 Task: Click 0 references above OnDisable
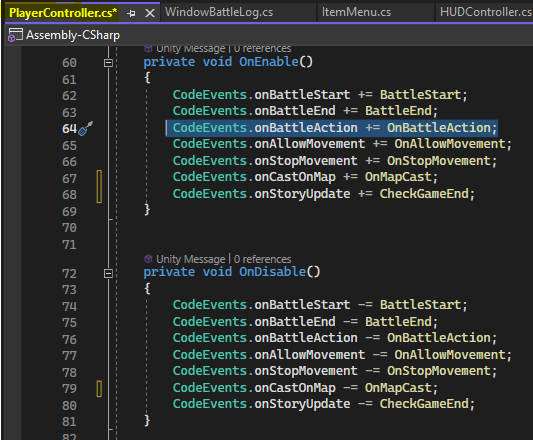click(262, 259)
